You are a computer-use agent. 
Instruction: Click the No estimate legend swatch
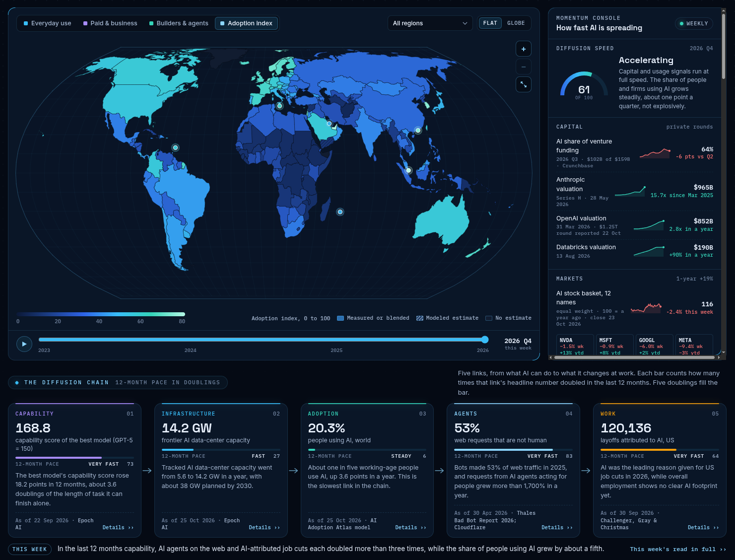489,318
